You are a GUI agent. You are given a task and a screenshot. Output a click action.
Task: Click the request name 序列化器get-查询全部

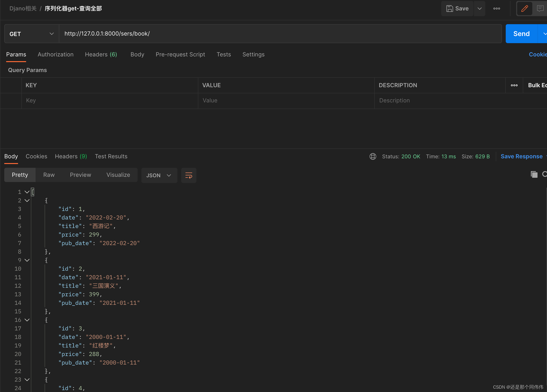73,9
